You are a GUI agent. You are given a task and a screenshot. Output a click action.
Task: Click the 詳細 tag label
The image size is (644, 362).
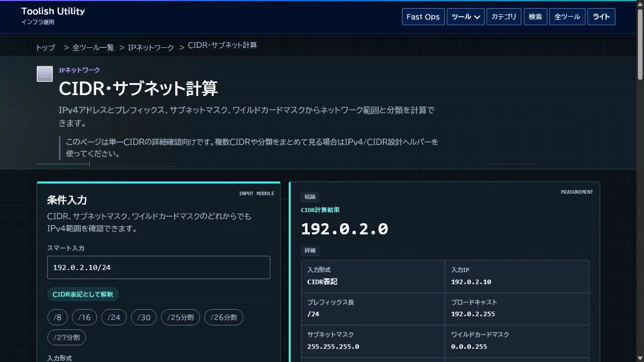coord(310,251)
